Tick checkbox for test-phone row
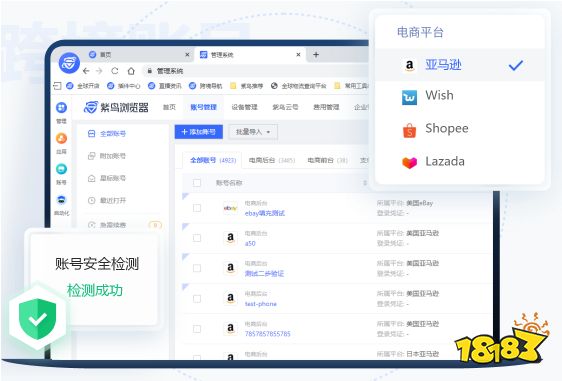This screenshot has height=381, width=562. [197, 298]
